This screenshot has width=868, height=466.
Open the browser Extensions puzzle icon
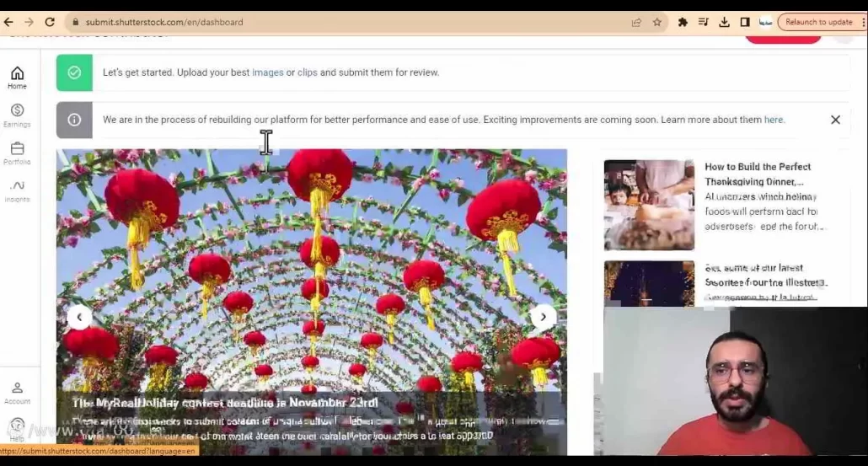(683, 22)
